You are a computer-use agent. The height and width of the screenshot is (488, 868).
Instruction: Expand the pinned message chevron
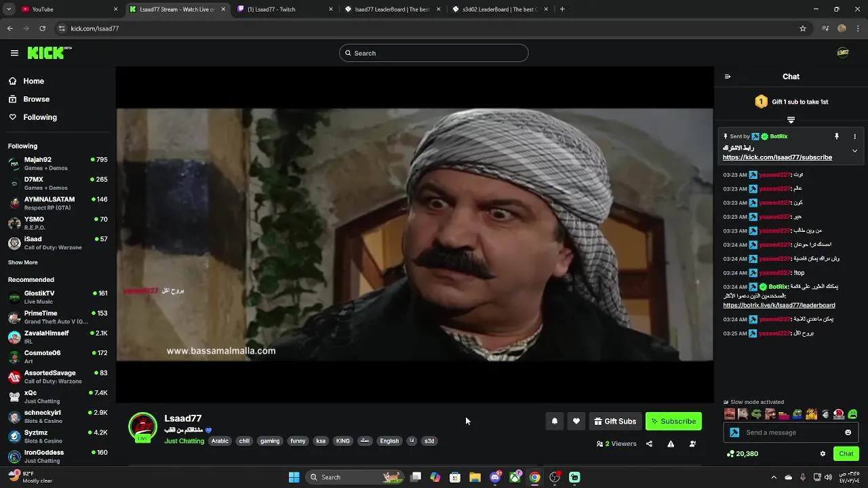[x=854, y=150]
